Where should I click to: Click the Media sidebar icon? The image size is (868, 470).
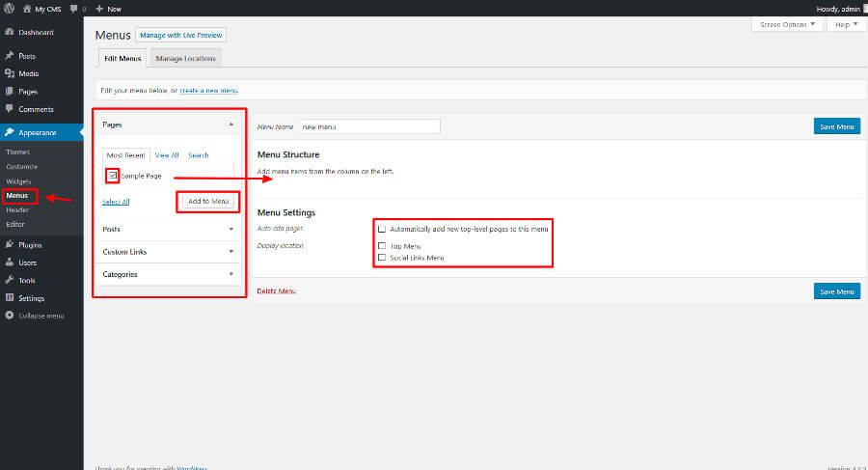(x=9, y=73)
